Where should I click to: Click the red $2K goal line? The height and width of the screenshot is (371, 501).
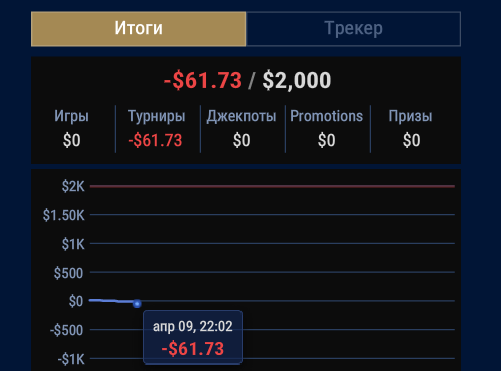272,186
